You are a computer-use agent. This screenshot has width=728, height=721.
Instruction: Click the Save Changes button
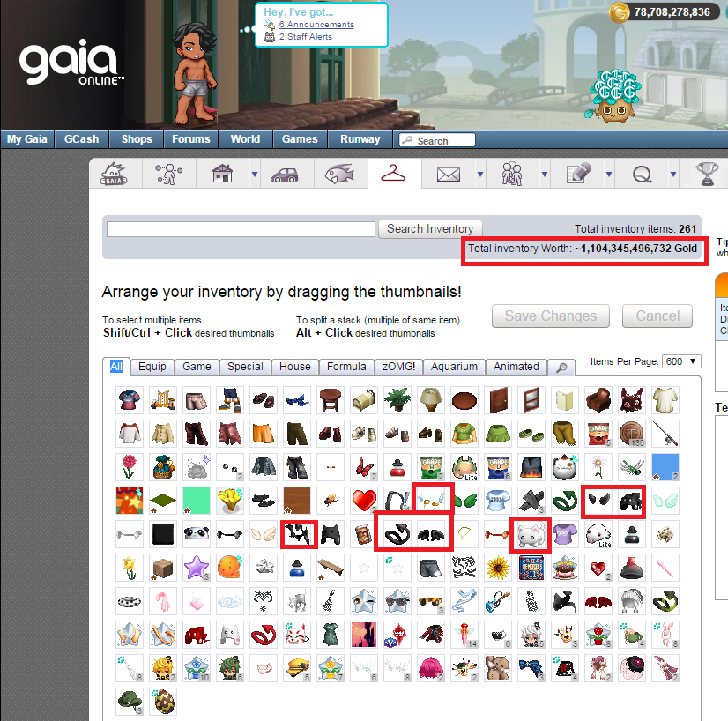point(551,316)
